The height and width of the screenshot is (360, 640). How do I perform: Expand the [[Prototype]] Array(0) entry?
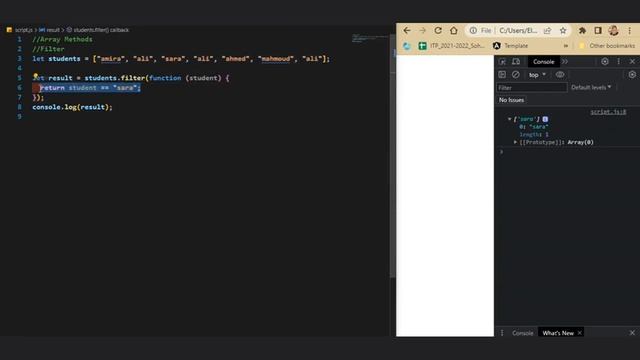[x=515, y=142]
